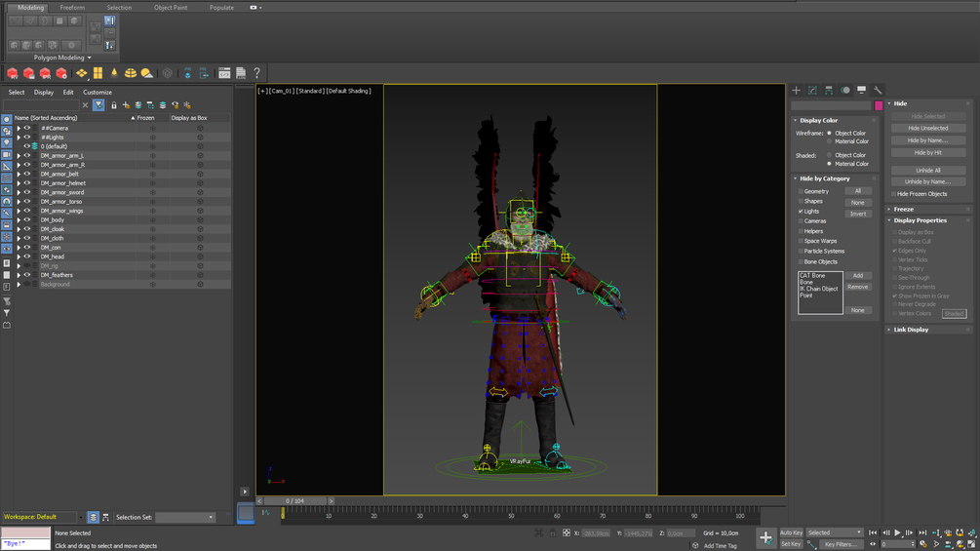Check the Hide Frozen Objects option
This screenshot has height=551, width=980.
tap(895, 194)
